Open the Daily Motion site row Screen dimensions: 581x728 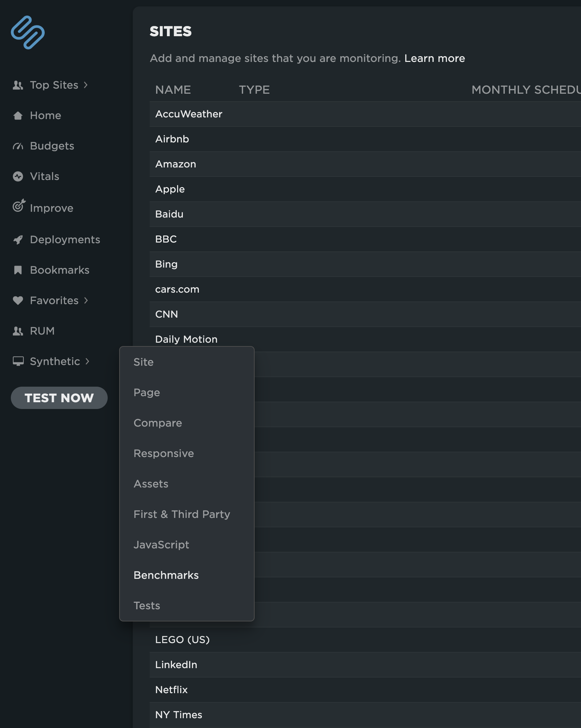tap(365, 339)
